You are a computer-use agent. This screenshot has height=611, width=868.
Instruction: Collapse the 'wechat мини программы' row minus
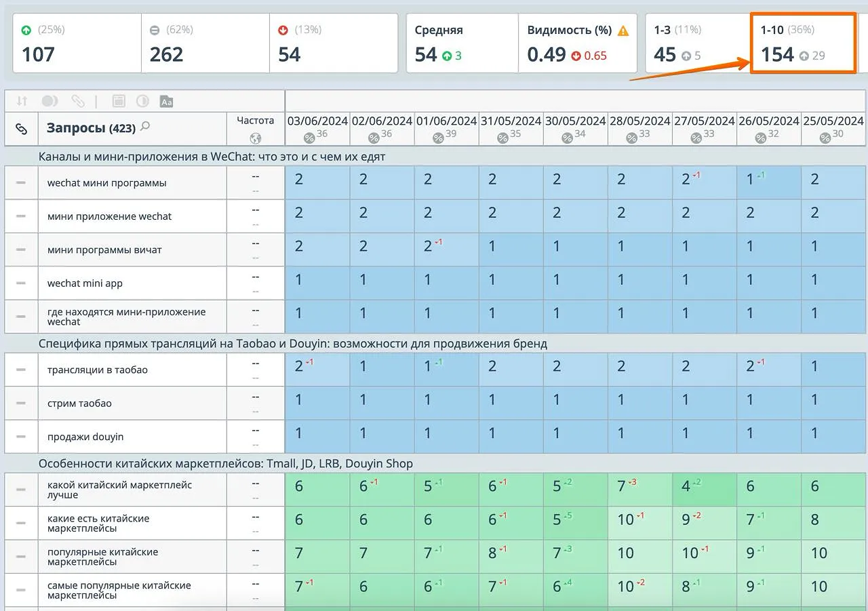[21, 183]
